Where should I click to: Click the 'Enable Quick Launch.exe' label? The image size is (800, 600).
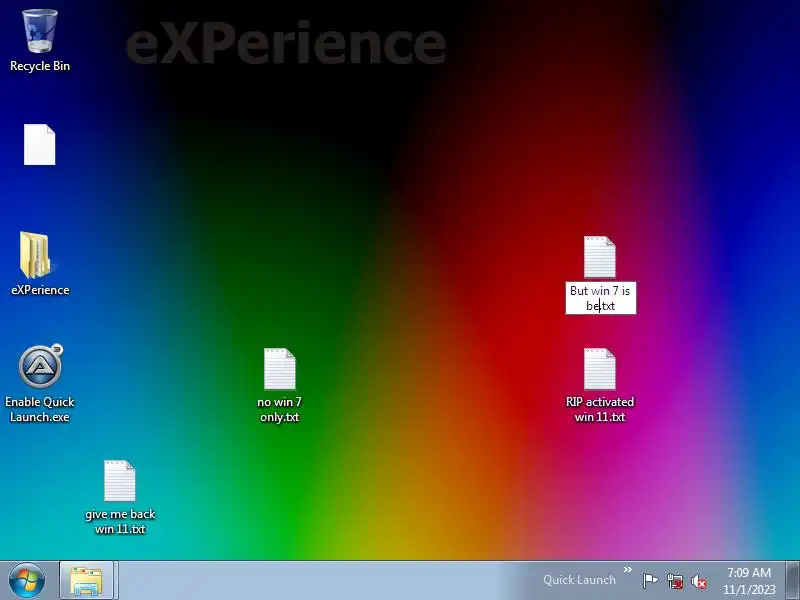coord(40,409)
